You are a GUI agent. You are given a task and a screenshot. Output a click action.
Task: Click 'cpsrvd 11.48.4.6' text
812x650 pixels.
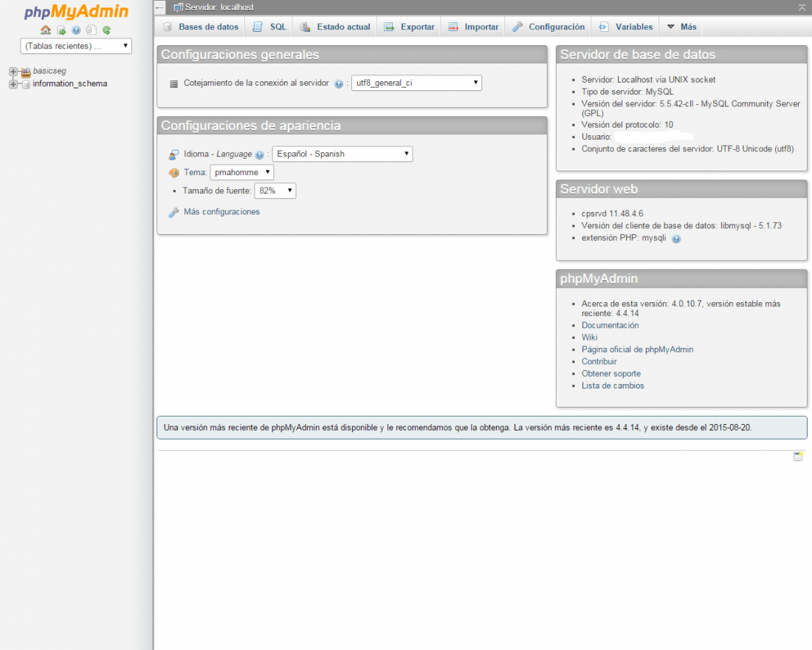point(612,213)
